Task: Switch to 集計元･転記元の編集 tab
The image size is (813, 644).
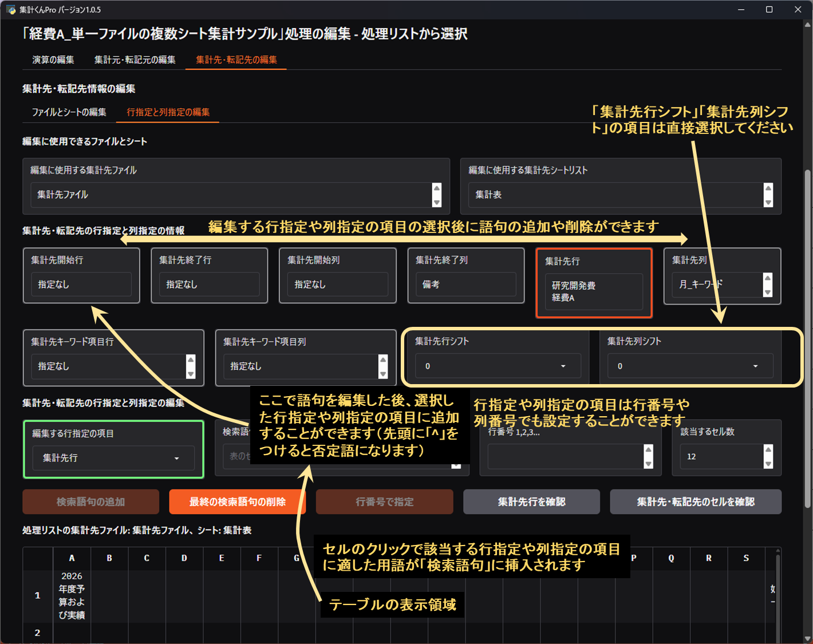Action: [x=135, y=60]
